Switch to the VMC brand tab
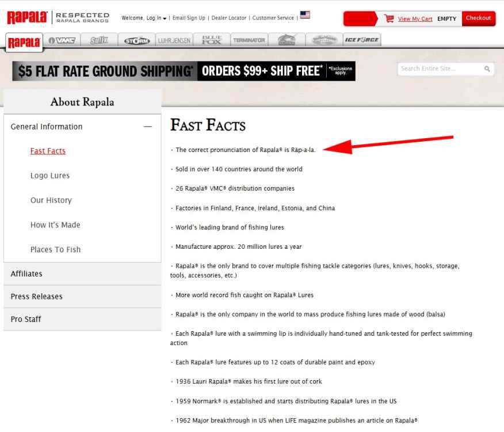Viewport: 504px width, 432px height. pyautogui.click(x=62, y=40)
